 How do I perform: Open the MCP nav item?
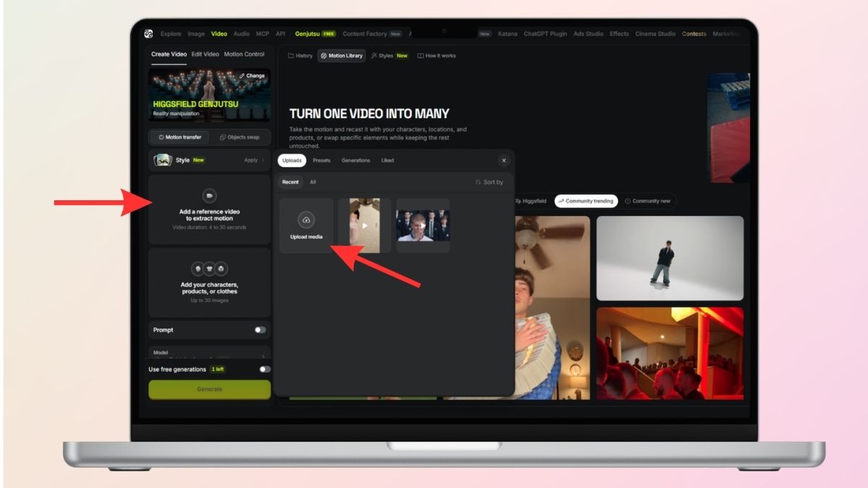[x=263, y=34]
